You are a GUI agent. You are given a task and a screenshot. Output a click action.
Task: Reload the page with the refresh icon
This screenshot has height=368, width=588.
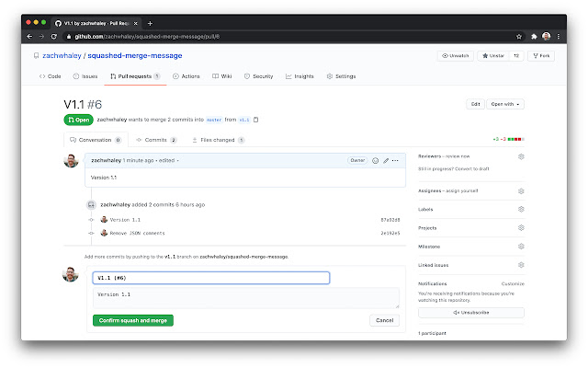[54, 37]
